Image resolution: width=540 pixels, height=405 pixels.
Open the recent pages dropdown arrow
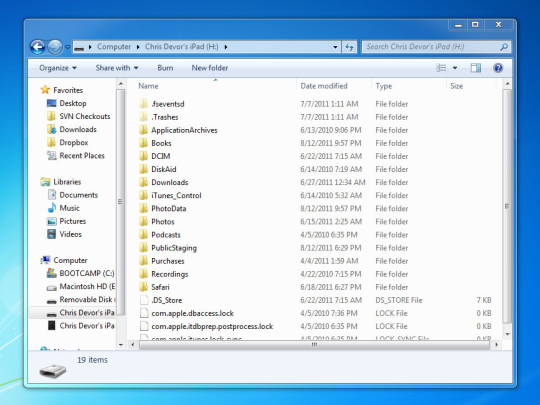tap(68, 47)
